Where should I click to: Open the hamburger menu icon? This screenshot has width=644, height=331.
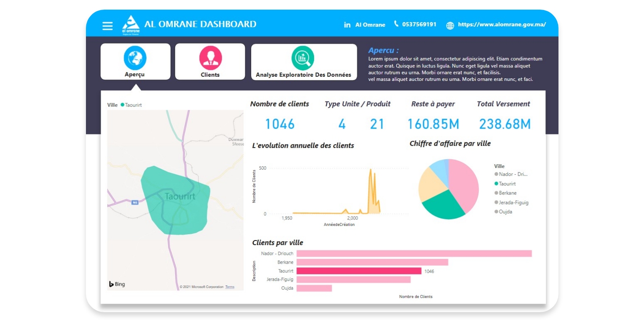coord(107,26)
